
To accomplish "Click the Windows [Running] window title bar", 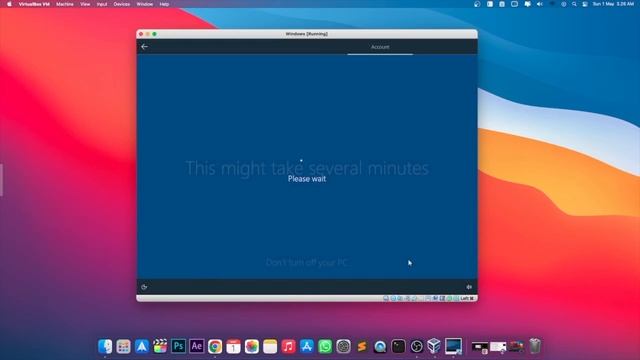I will coord(307,34).
